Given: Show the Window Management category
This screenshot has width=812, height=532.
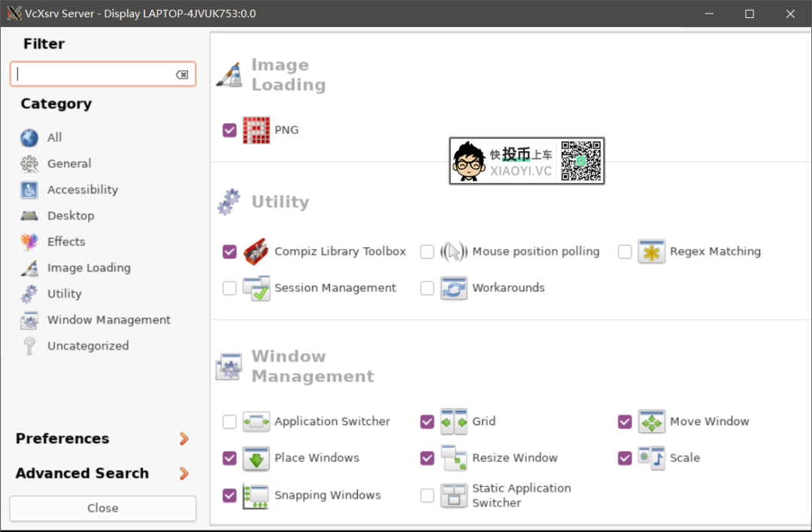Looking at the screenshot, I should 108,320.
